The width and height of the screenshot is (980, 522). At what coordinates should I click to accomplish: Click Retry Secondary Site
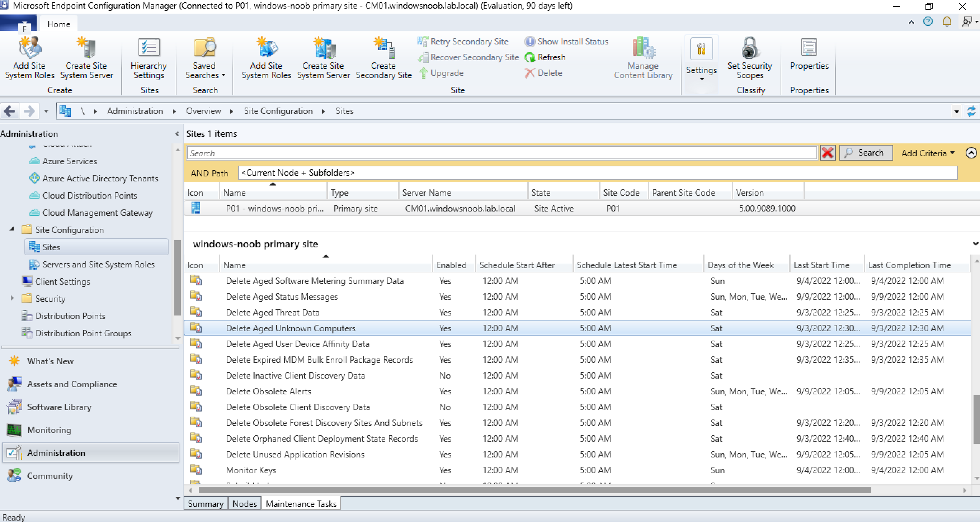[x=463, y=42]
